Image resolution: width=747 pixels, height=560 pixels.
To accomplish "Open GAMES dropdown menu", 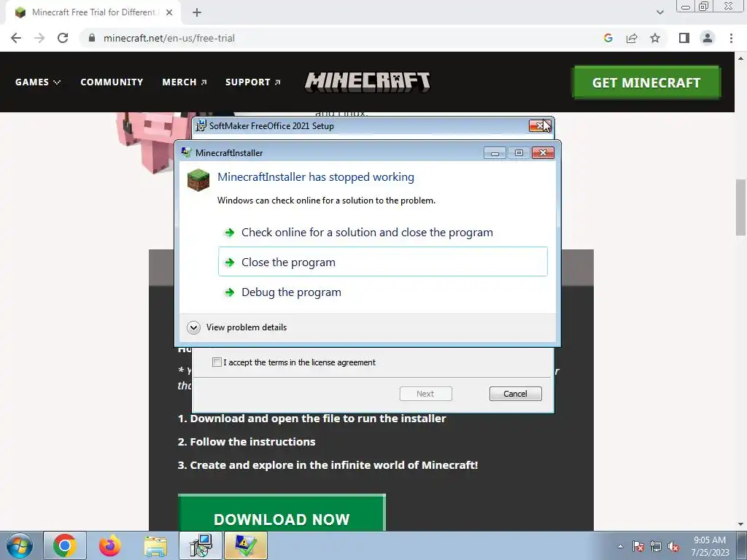I will tap(38, 82).
